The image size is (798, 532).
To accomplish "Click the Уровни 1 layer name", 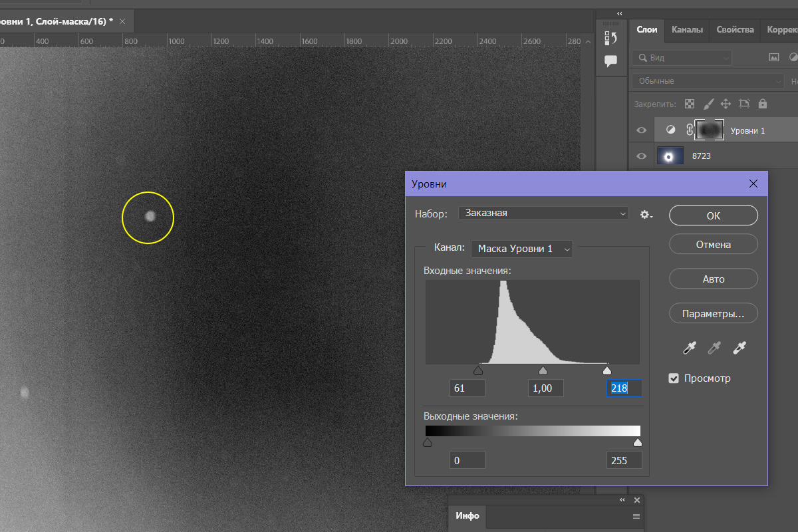I will [x=747, y=131].
